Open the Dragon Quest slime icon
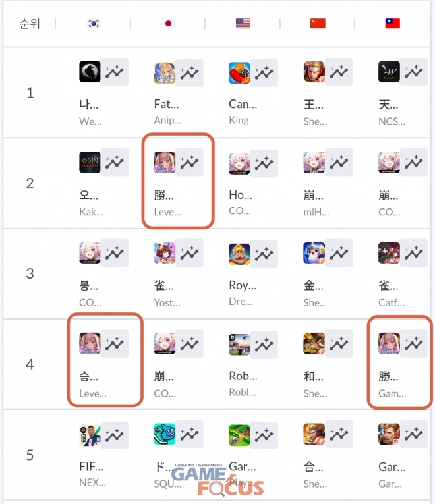The height and width of the screenshot is (504, 435). pos(165,434)
